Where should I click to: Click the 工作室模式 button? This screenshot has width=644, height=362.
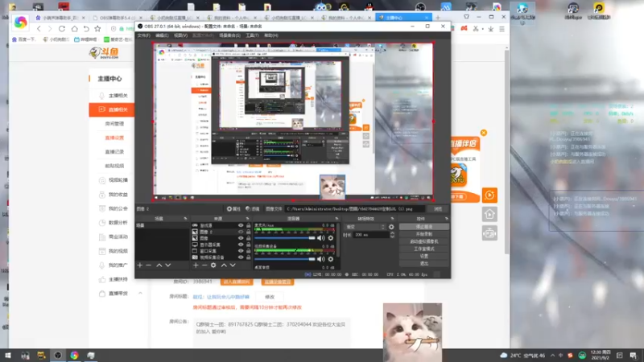tap(424, 249)
